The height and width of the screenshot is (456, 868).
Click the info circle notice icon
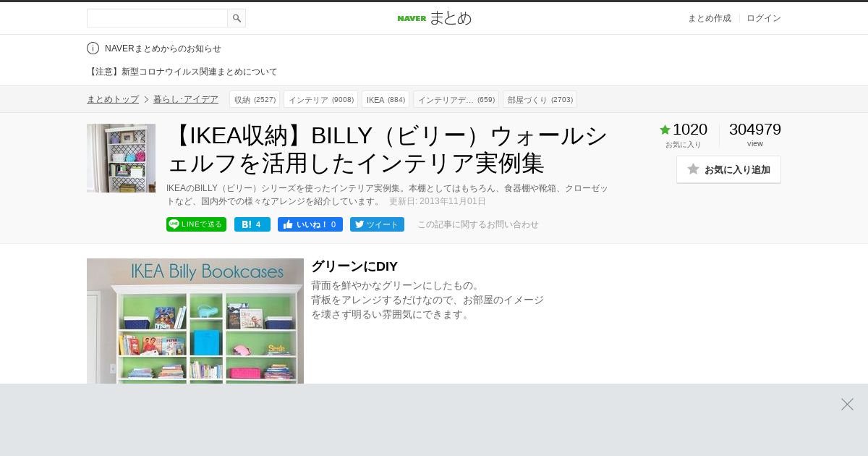(x=93, y=48)
